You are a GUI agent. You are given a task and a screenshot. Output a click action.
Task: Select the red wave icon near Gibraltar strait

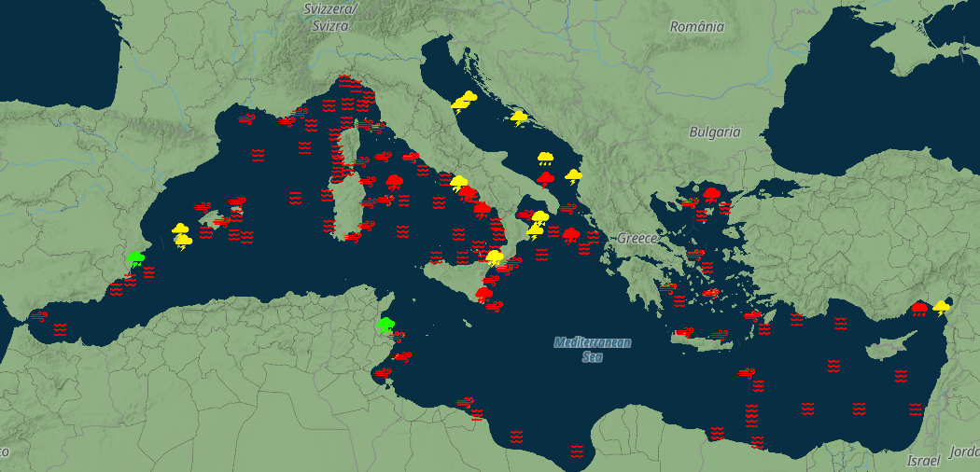click(x=61, y=329)
